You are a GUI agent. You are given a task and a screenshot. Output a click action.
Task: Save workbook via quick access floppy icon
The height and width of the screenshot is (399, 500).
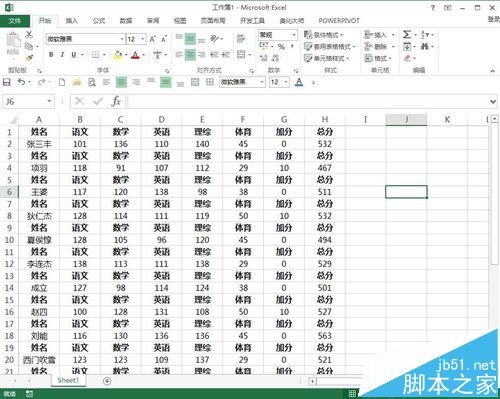pyautogui.click(x=7, y=82)
